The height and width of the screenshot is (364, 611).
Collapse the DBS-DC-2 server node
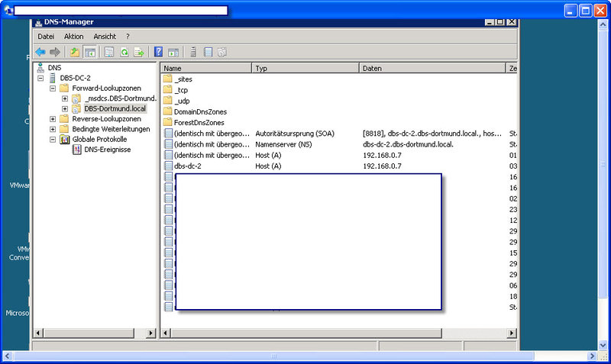pyautogui.click(x=40, y=78)
